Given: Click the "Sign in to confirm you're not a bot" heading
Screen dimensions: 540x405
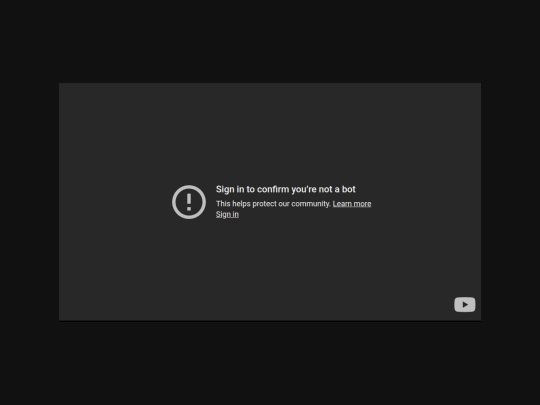Looking at the screenshot, I should tap(285, 189).
